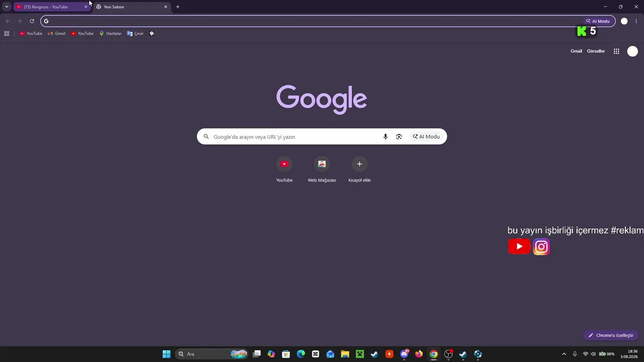Click the battery 98% indicator

pyautogui.click(x=606, y=354)
